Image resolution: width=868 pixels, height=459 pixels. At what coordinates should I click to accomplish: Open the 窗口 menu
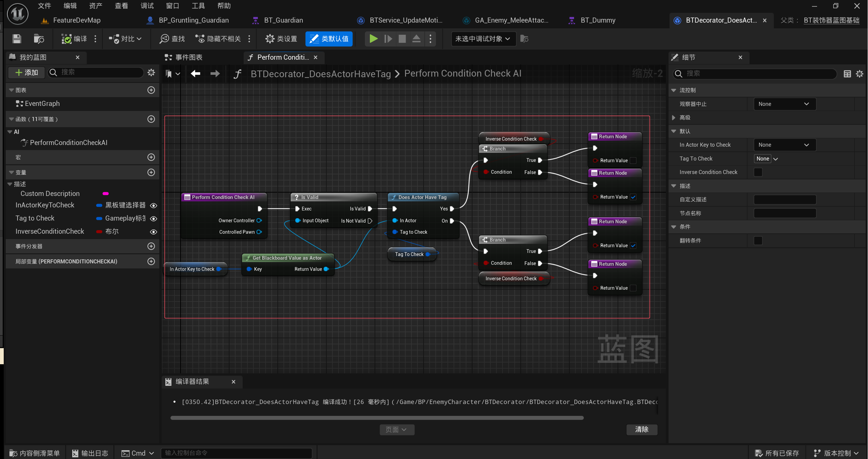tap(172, 6)
